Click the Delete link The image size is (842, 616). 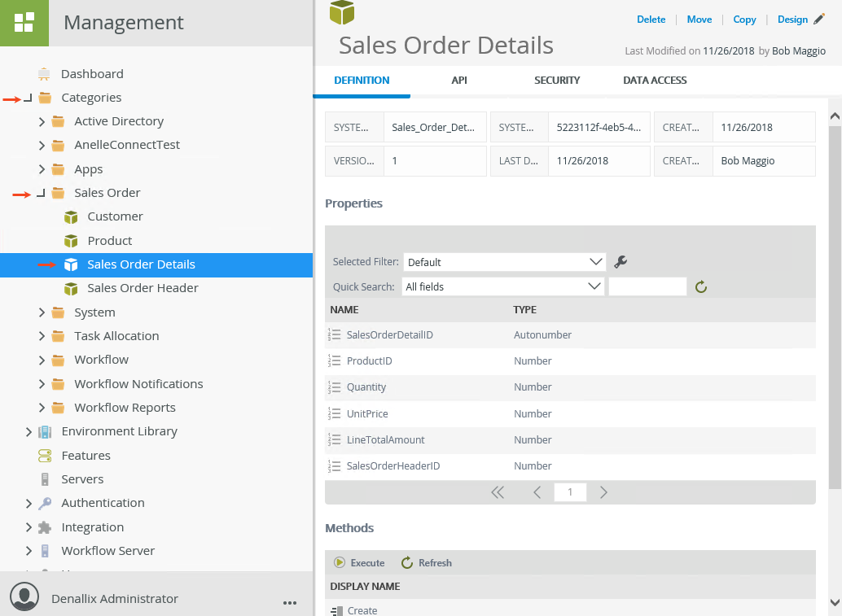point(651,20)
